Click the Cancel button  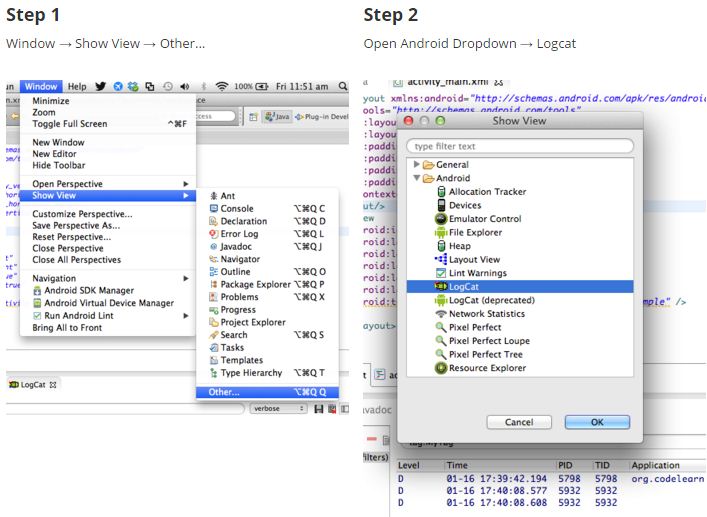click(519, 422)
